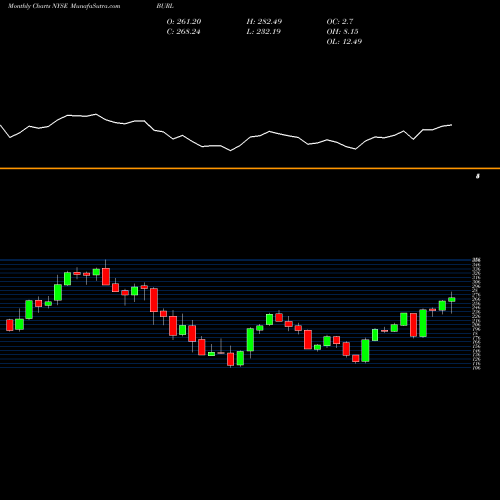The image size is (500, 500).
Task: Click the OC: 2.7 reading
Action: [340, 22]
